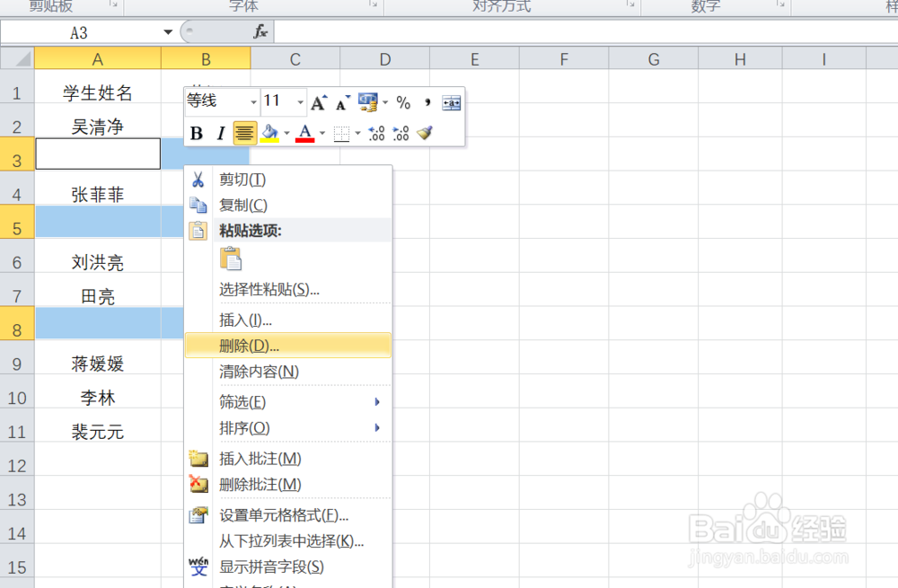Viewport: 898px width, 588px height.
Task: Apply the comma style icon
Action: [427, 102]
